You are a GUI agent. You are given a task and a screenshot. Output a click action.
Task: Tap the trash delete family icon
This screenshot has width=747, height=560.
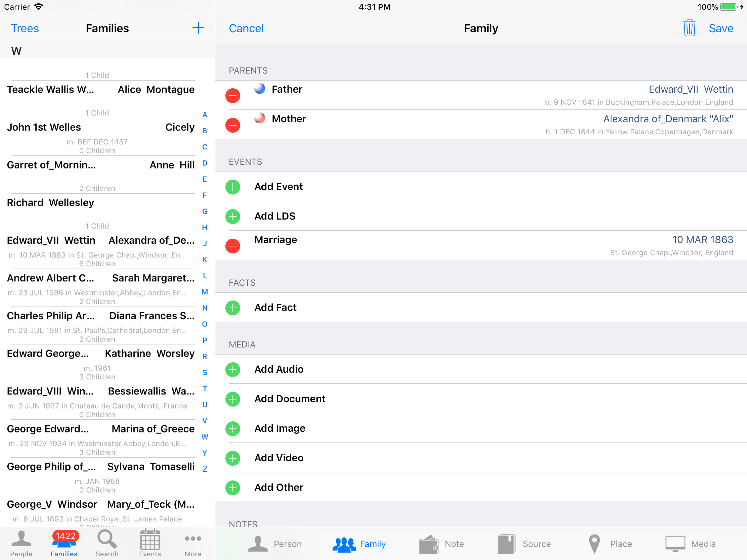(689, 28)
